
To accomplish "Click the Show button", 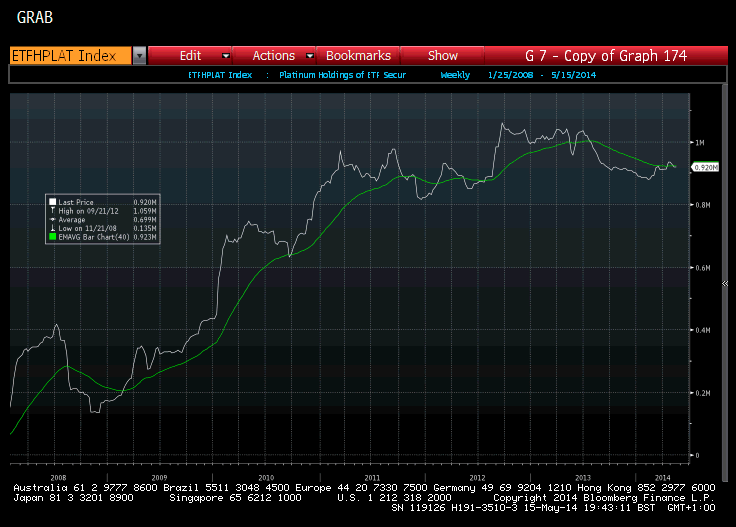I will click(x=442, y=56).
